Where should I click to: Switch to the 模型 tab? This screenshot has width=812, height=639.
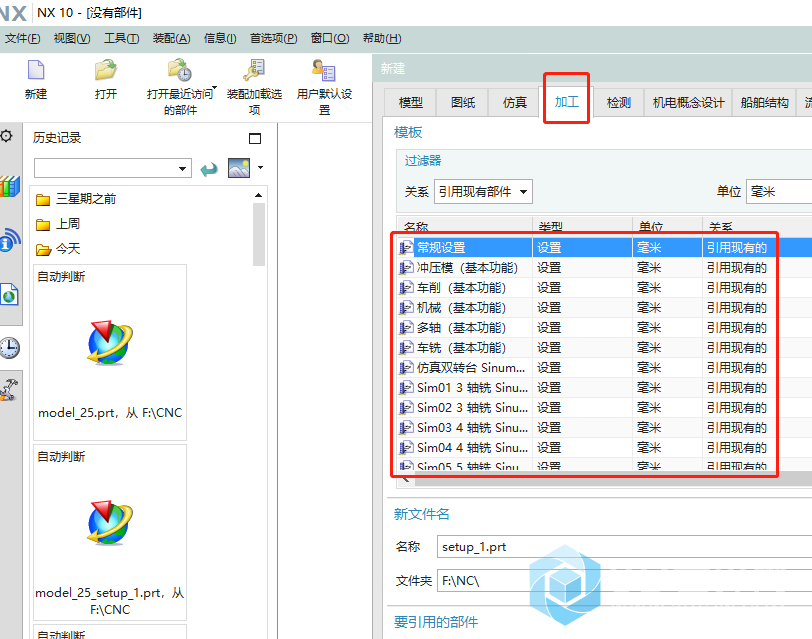point(411,103)
